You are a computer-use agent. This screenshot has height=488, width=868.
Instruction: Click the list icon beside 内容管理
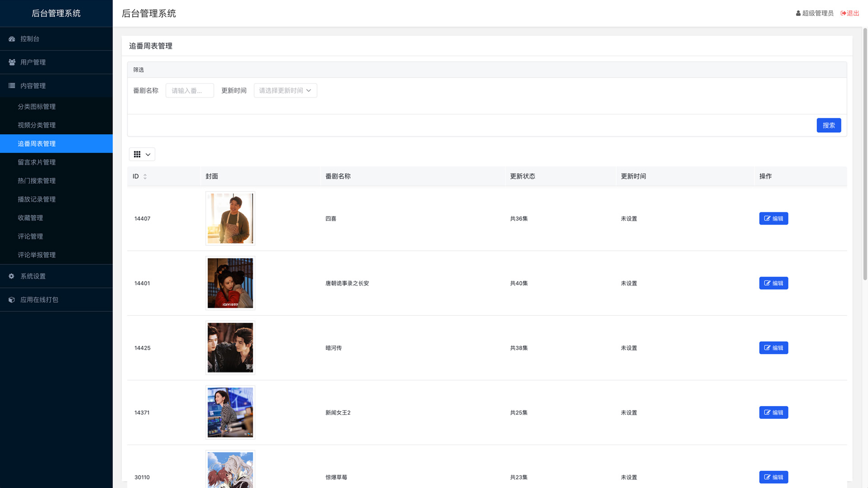(12, 86)
